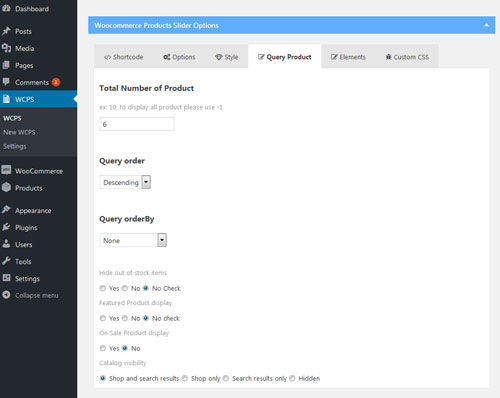Choose Search results only catalog visibility
Screen dimensions: 500x398
(226, 378)
